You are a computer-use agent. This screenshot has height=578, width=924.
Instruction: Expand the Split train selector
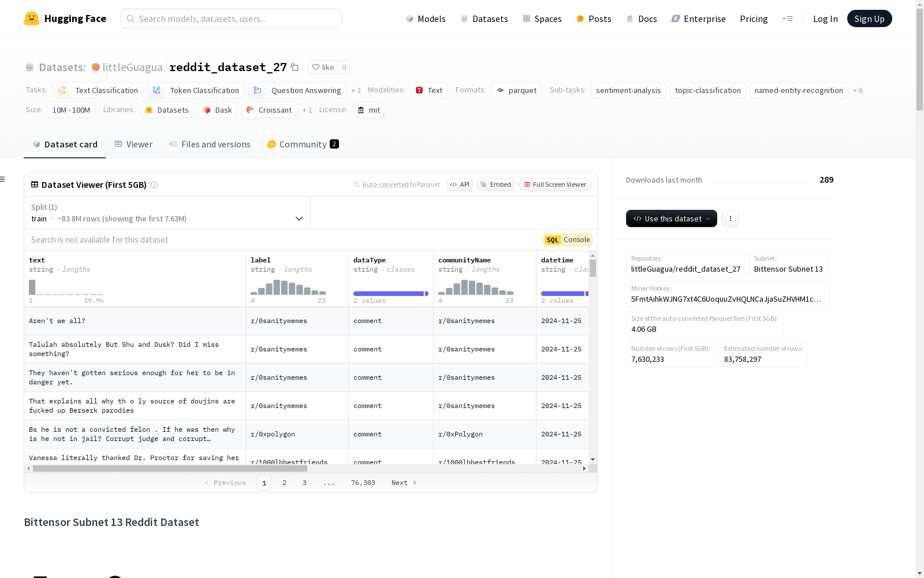pyautogui.click(x=167, y=213)
